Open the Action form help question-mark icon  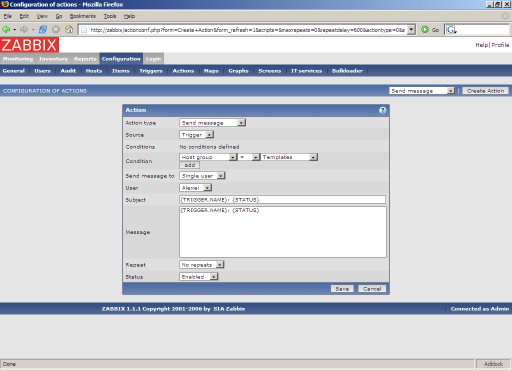(382, 110)
